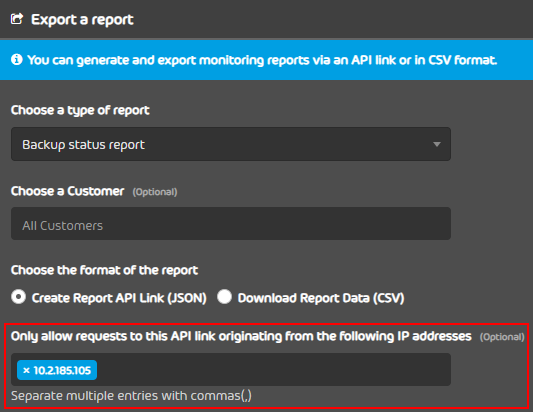Remove the 10.2.185.105 IP tag
This screenshot has height=412, width=533.
[x=26, y=370]
